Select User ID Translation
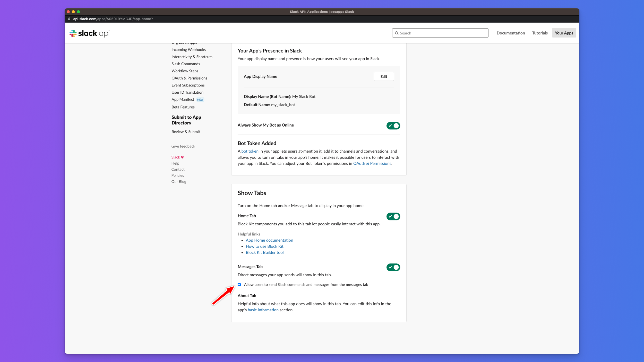644x362 pixels. 187,92
